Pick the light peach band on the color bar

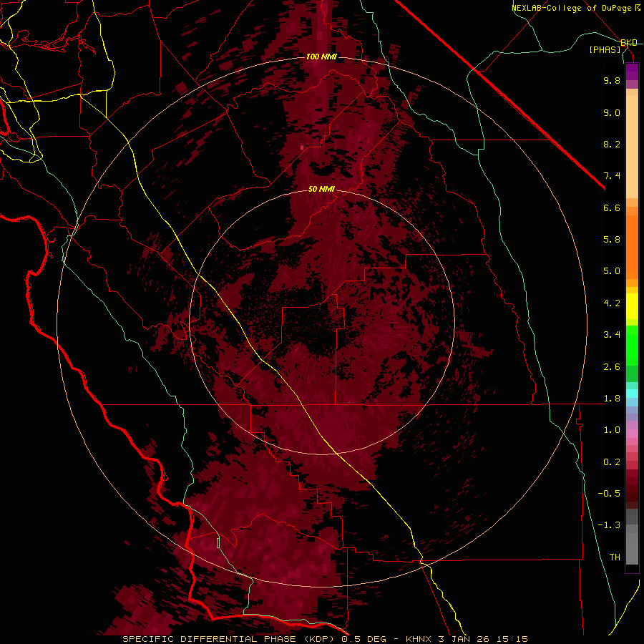[632, 147]
